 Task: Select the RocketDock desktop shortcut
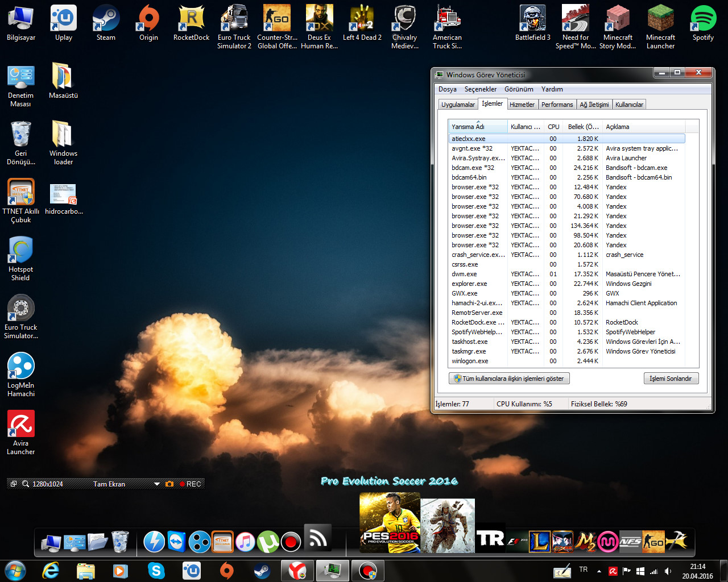coord(192,23)
